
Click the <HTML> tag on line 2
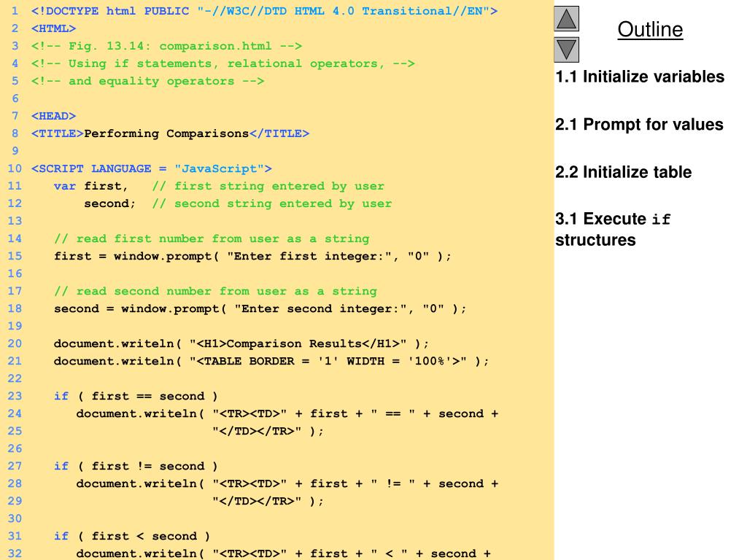pos(53,28)
